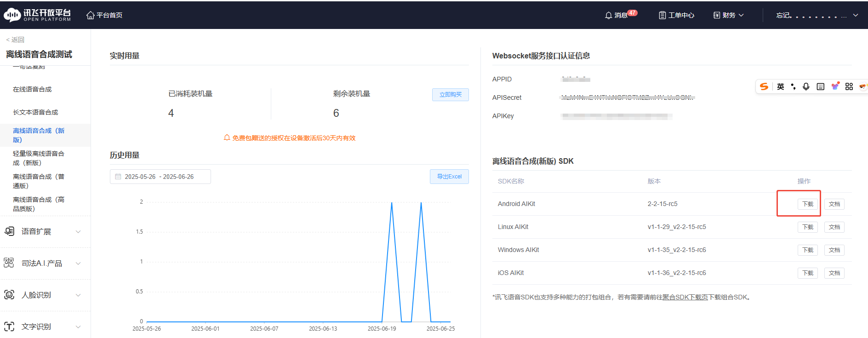Select 轻量级离线语音合成（新版） in sidebar
Screen dimensions: 868x338
pos(39,158)
